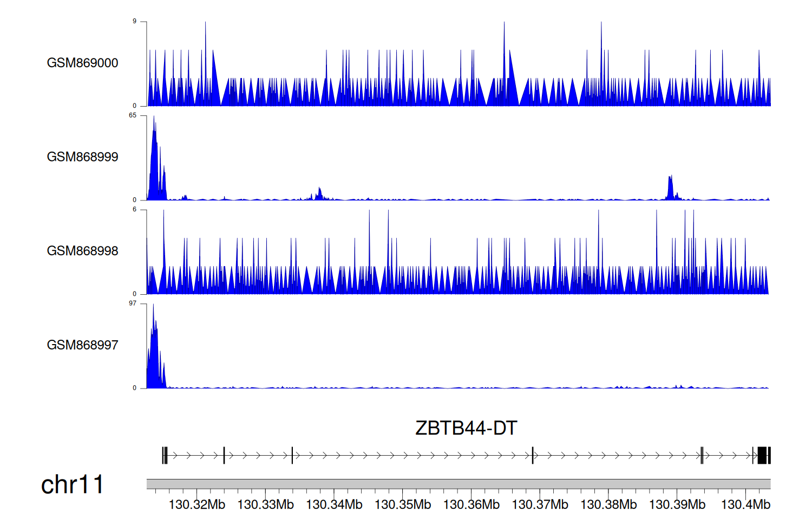The image size is (812, 531).
Task: Click the 130.39Mb axis label
Action: pyautogui.click(x=677, y=505)
